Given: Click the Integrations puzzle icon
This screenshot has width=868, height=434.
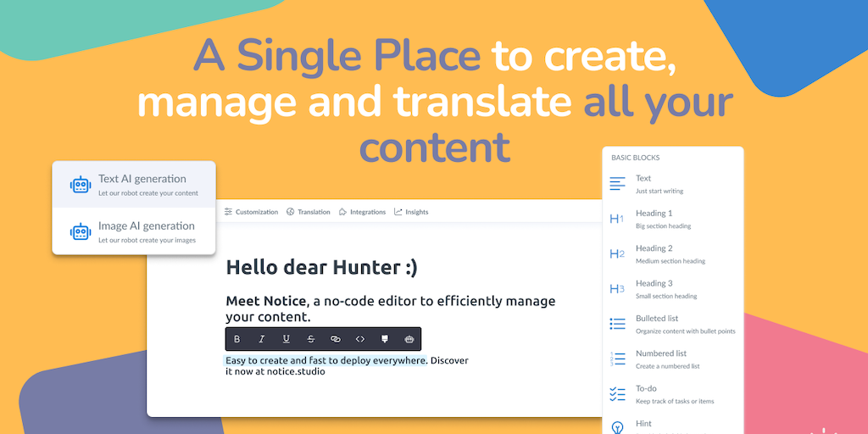Looking at the screenshot, I should coord(343,211).
